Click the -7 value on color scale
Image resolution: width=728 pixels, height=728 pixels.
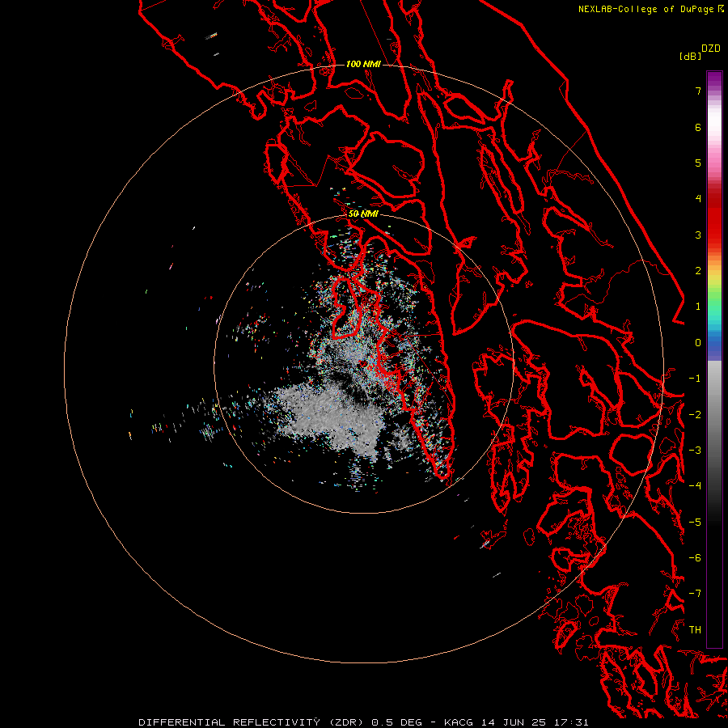click(695, 594)
